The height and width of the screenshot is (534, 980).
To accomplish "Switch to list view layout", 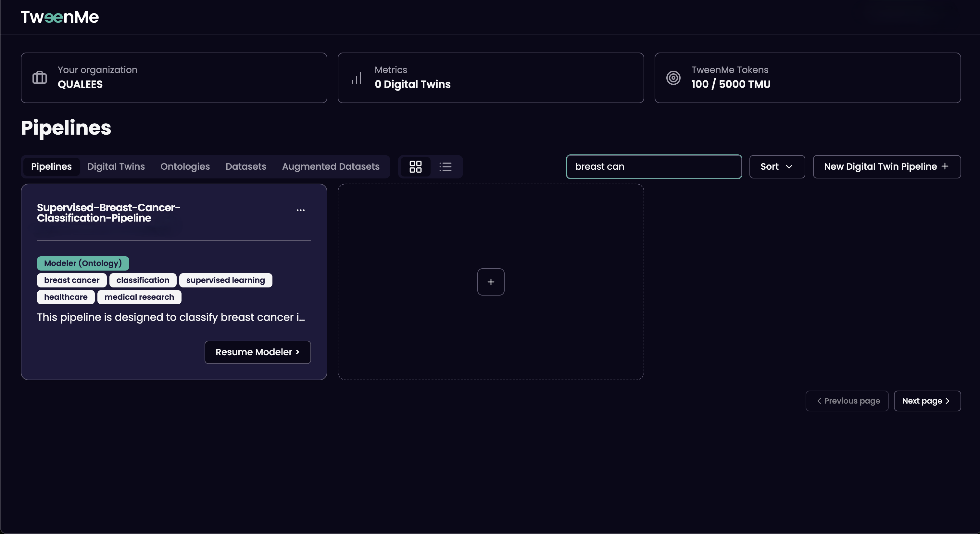I will [446, 166].
